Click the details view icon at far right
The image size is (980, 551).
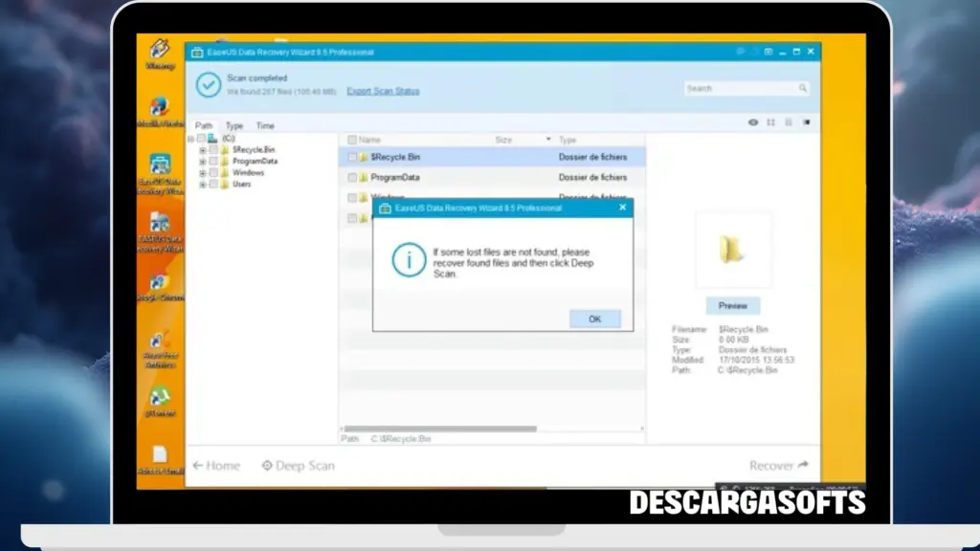807,122
